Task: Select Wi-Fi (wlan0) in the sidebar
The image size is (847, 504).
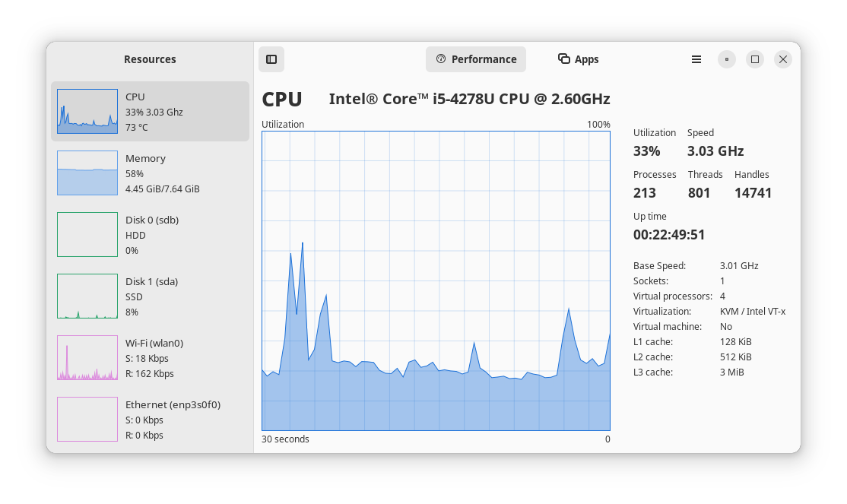Action: click(x=151, y=357)
